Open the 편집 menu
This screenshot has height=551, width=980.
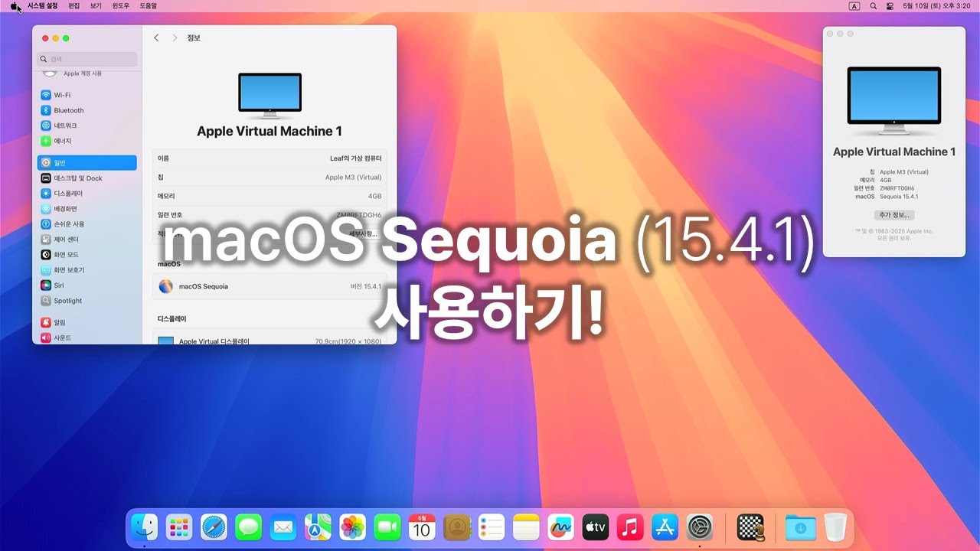[73, 5]
